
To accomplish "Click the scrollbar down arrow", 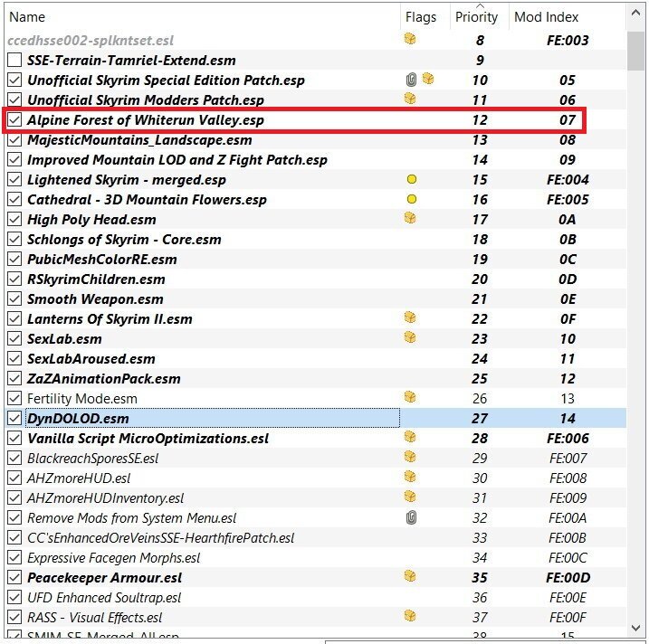I will (x=635, y=628).
